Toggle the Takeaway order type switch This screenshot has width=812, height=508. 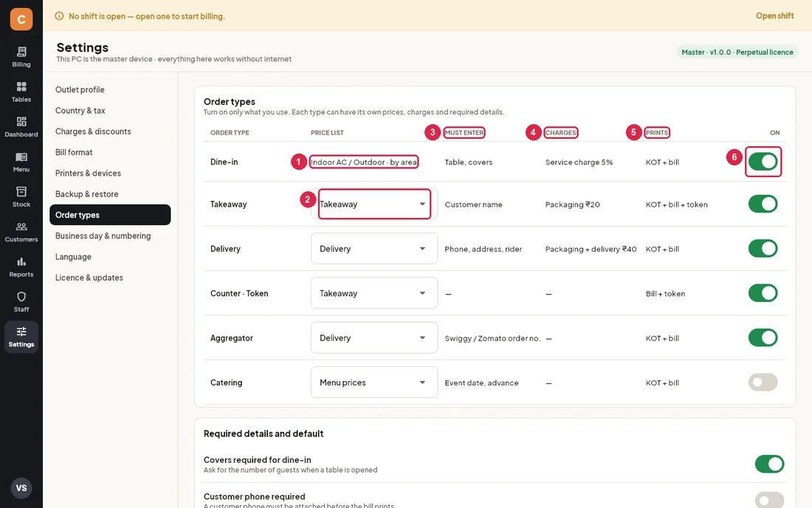click(763, 204)
